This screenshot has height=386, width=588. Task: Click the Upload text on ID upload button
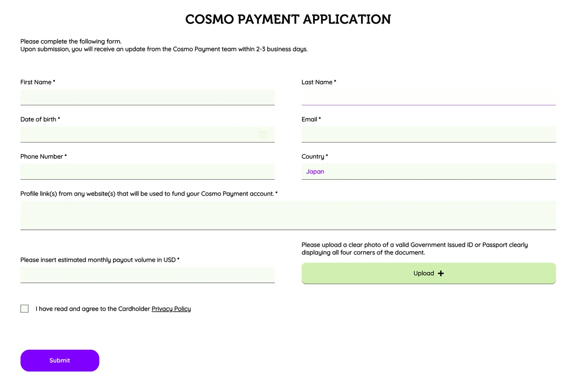pyautogui.click(x=424, y=273)
